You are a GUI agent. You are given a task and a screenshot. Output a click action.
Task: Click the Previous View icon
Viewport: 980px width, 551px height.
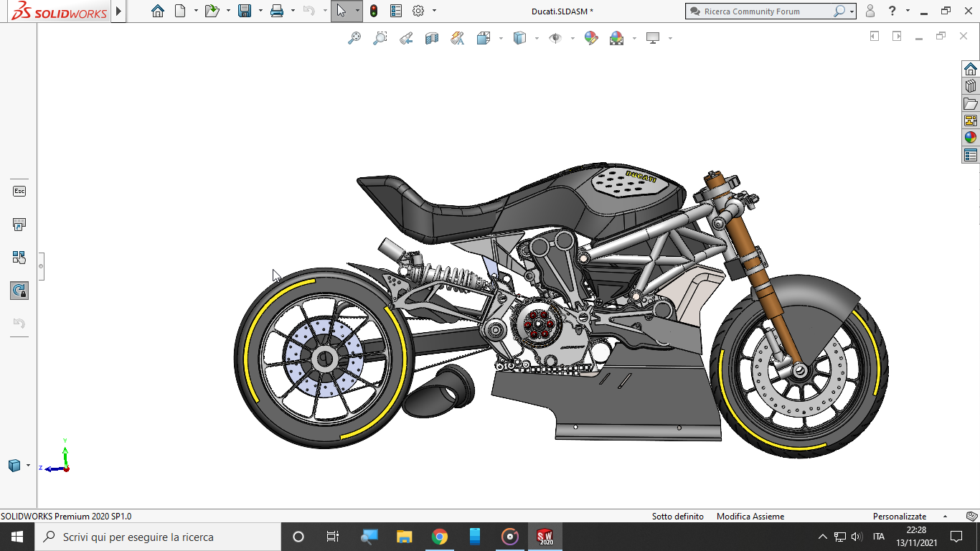point(406,38)
